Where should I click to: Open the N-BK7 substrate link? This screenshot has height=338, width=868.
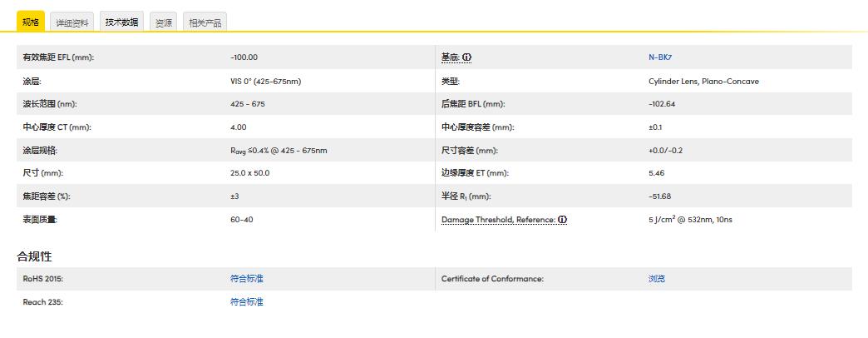point(660,57)
